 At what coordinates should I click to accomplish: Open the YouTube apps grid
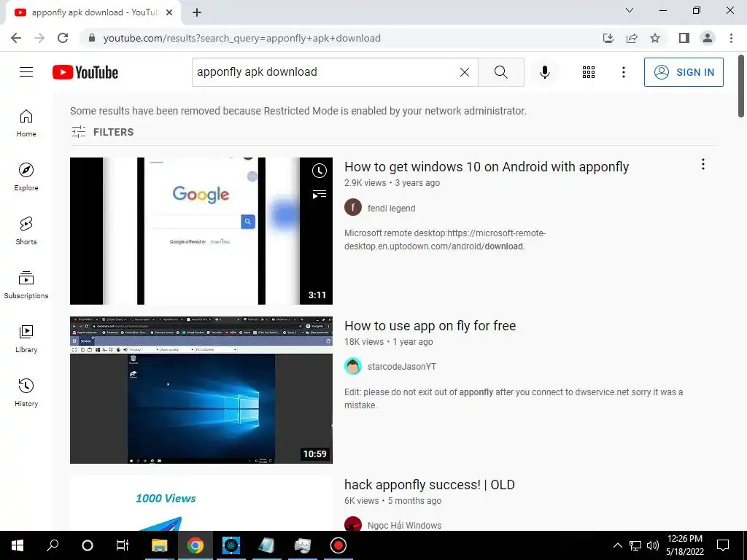coord(589,72)
